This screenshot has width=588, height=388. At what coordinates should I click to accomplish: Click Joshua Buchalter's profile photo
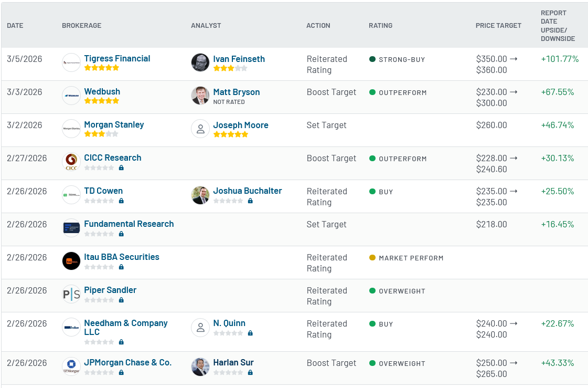pyautogui.click(x=200, y=195)
